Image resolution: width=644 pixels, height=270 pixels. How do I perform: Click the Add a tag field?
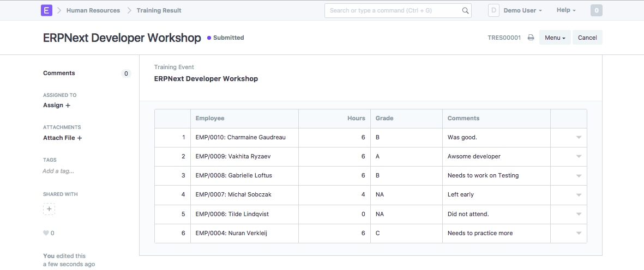click(x=58, y=171)
